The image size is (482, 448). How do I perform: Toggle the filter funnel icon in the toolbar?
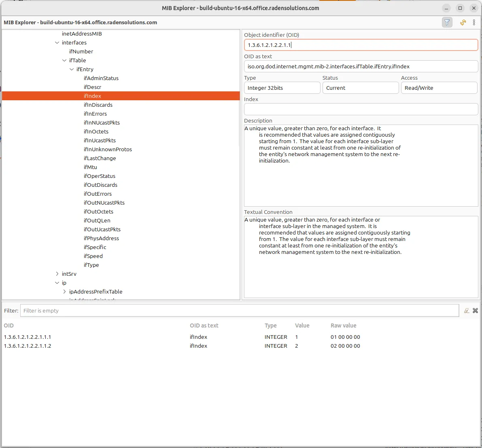(x=447, y=22)
